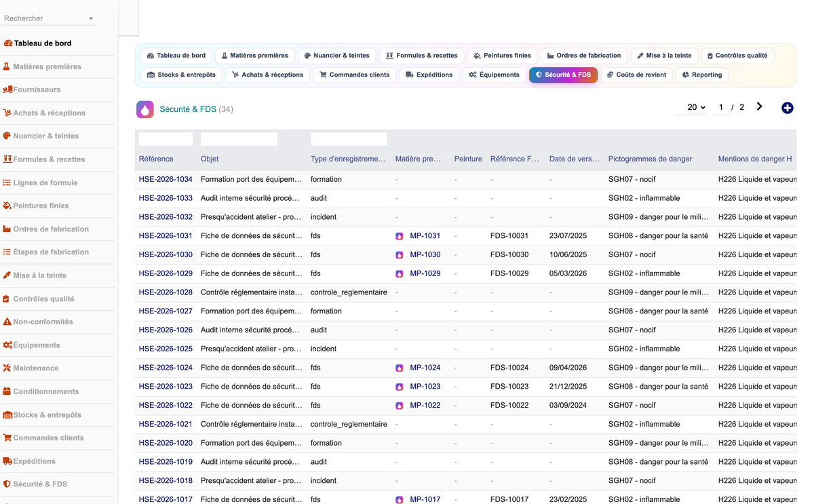
Task: Click the Équipements gears icon in sidebar
Action: tap(8, 345)
